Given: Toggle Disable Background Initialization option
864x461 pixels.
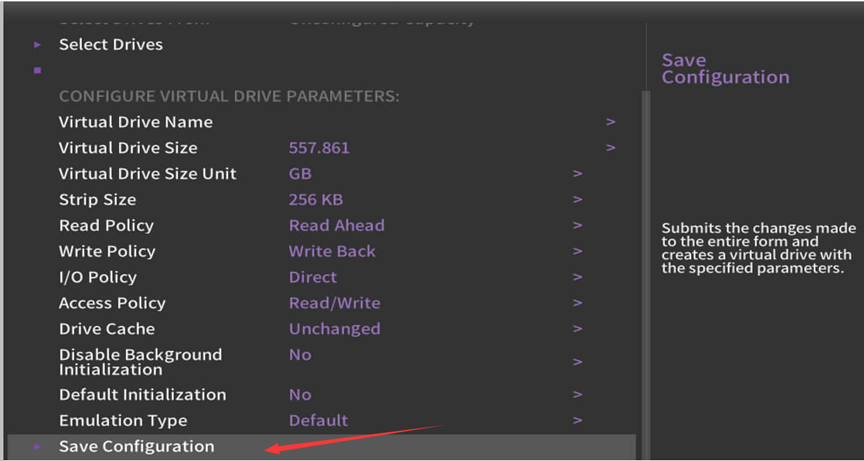Looking at the screenshot, I should pos(300,355).
